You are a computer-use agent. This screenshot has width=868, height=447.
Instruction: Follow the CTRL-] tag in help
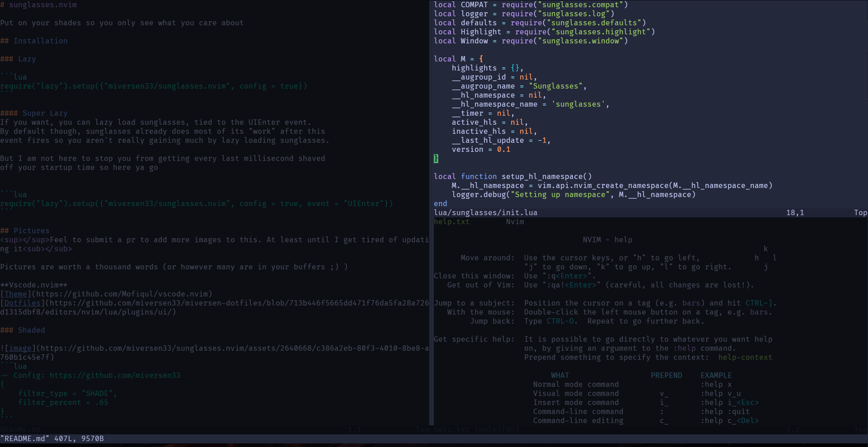pos(759,303)
